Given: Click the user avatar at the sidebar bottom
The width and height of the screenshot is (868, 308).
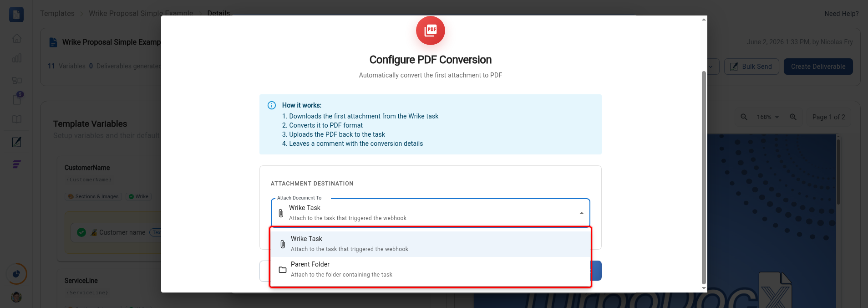Looking at the screenshot, I should (16, 297).
